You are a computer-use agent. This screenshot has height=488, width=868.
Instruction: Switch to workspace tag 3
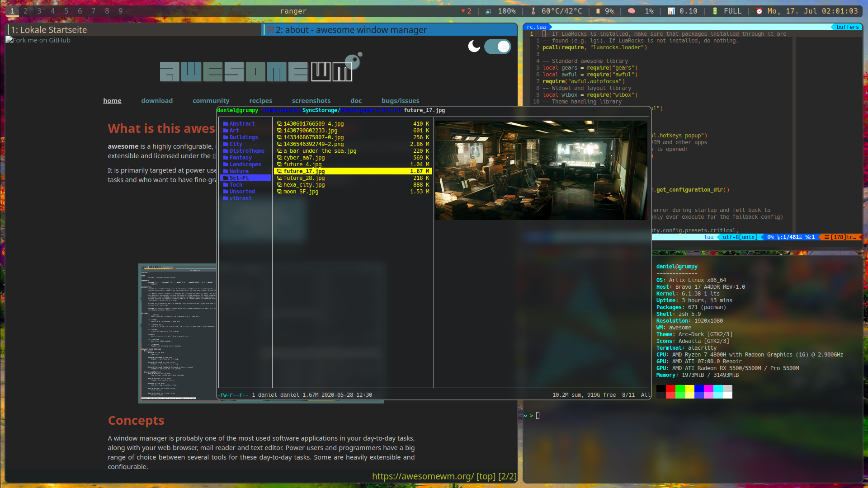(x=39, y=11)
